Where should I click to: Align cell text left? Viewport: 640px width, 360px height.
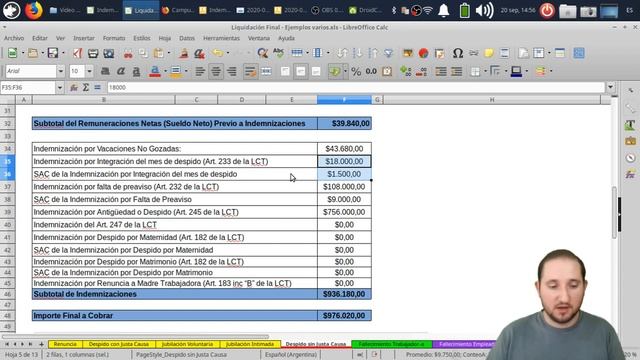coord(200,71)
